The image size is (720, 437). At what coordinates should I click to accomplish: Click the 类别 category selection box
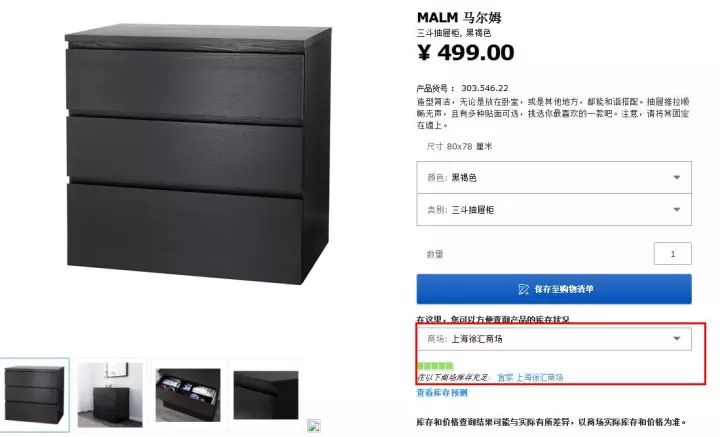tap(554, 209)
